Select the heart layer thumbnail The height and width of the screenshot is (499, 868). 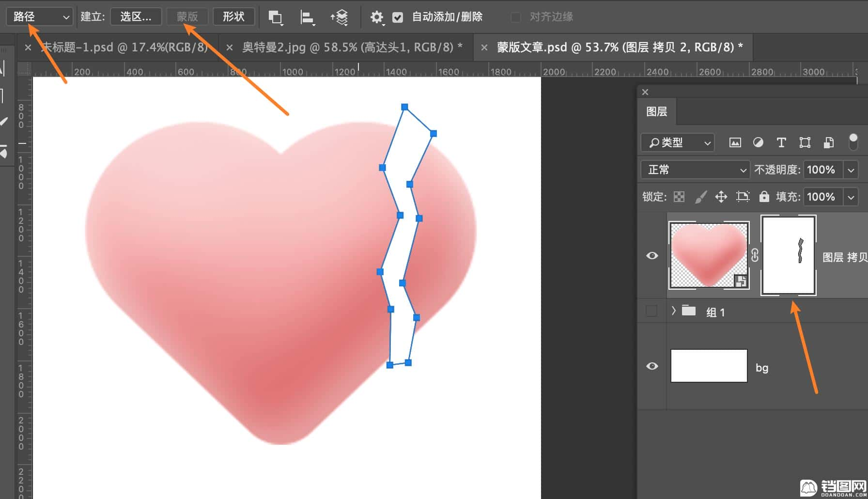pyautogui.click(x=709, y=255)
